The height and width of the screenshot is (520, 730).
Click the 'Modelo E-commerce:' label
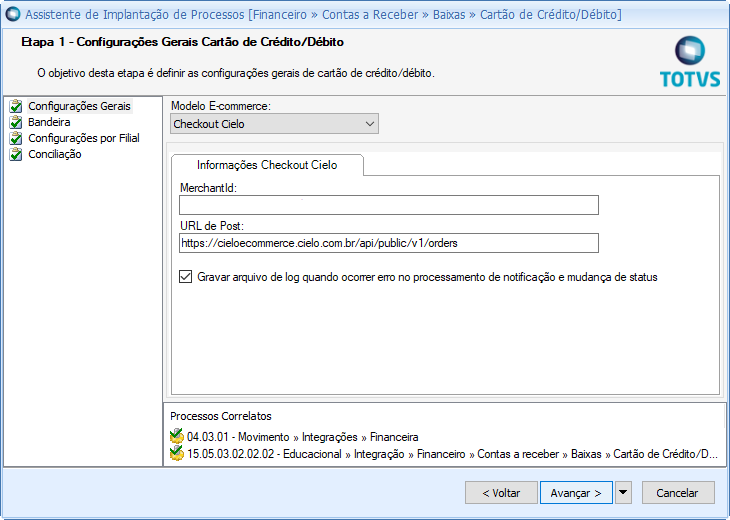(221, 106)
